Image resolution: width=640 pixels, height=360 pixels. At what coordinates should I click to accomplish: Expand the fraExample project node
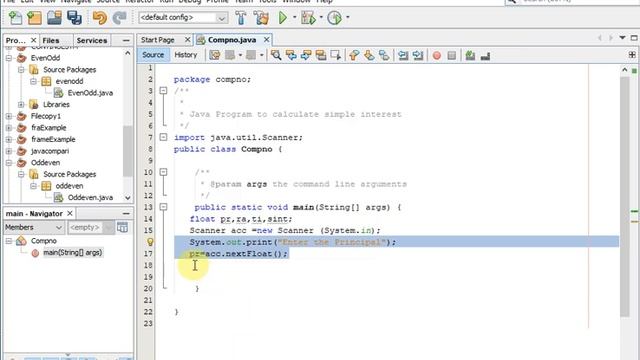(x=9, y=128)
